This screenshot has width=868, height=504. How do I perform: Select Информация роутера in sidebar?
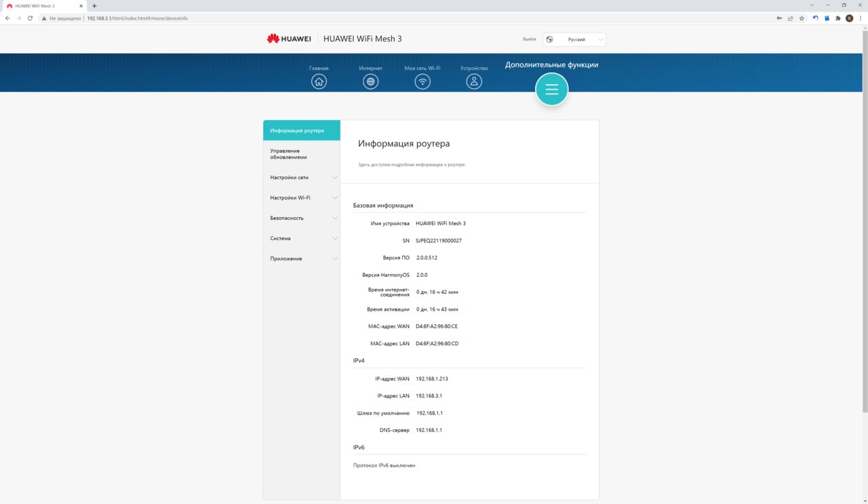(302, 130)
